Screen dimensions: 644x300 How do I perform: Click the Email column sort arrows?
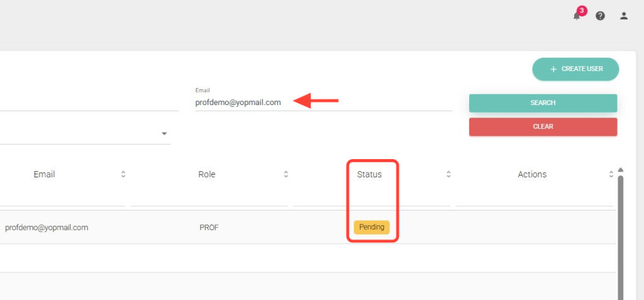coord(123,174)
